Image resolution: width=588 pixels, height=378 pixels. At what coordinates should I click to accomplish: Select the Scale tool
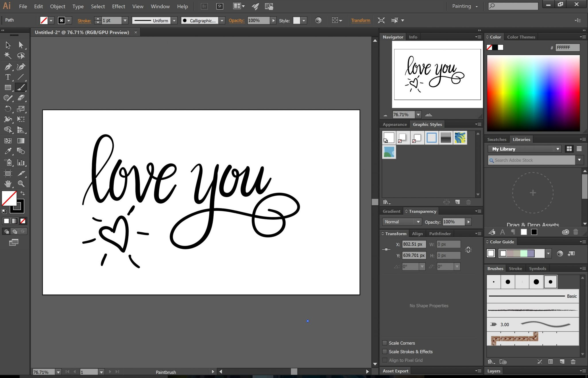coord(21,109)
